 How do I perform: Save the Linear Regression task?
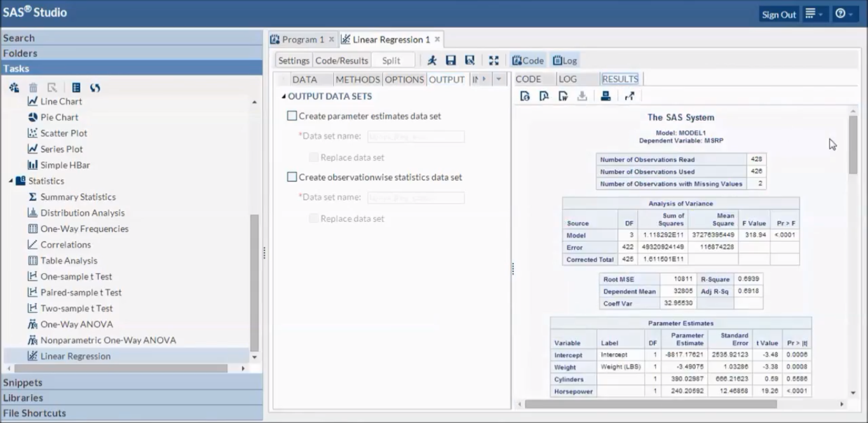pyautogui.click(x=451, y=60)
